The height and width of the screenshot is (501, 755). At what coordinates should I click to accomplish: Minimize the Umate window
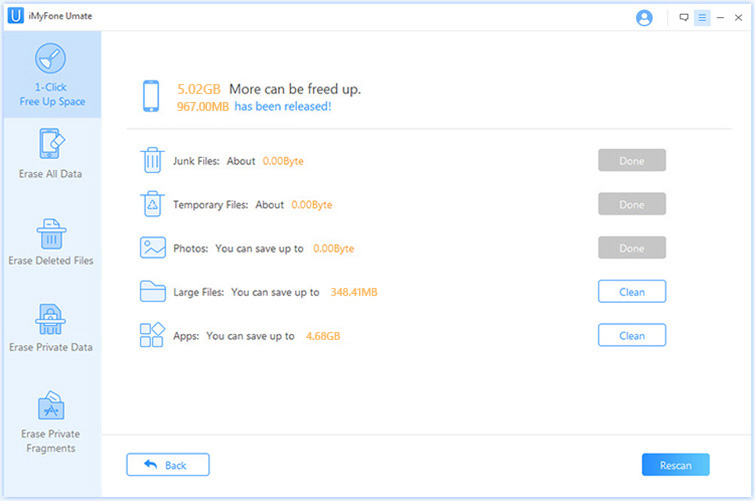720,18
